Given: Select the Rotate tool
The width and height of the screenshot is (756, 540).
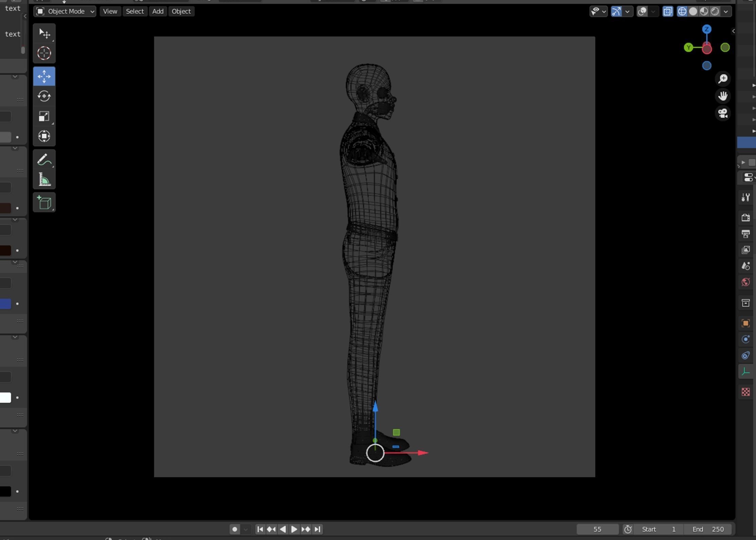Looking at the screenshot, I should 44,96.
